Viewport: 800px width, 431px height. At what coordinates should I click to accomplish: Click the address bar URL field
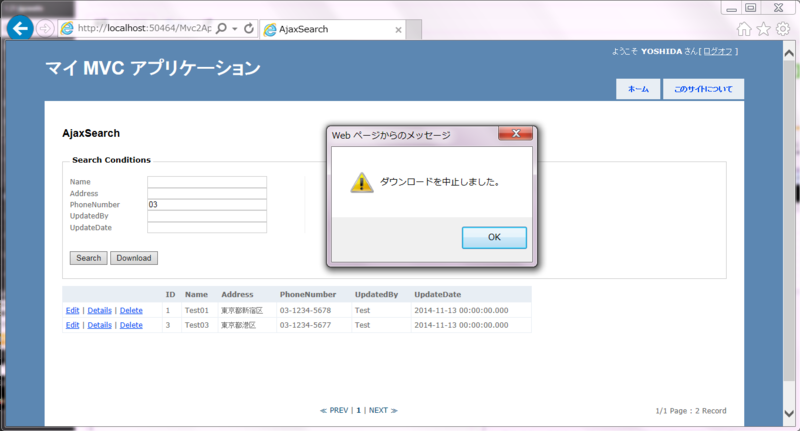144,29
